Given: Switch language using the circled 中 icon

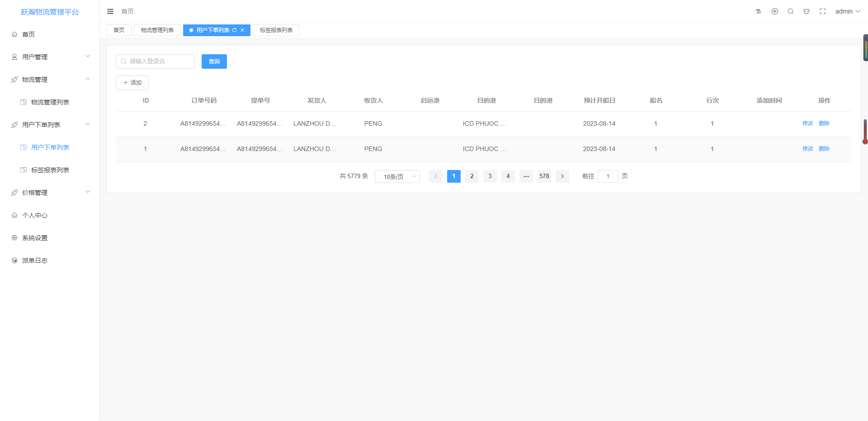Looking at the screenshot, I should click(775, 11).
